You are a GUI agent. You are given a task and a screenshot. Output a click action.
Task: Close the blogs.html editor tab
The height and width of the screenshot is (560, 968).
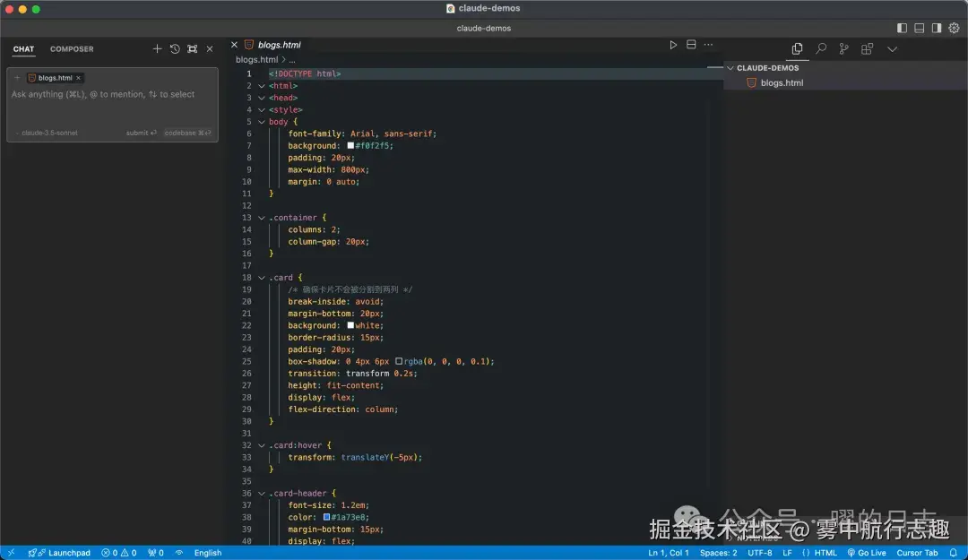(x=234, y=45)
